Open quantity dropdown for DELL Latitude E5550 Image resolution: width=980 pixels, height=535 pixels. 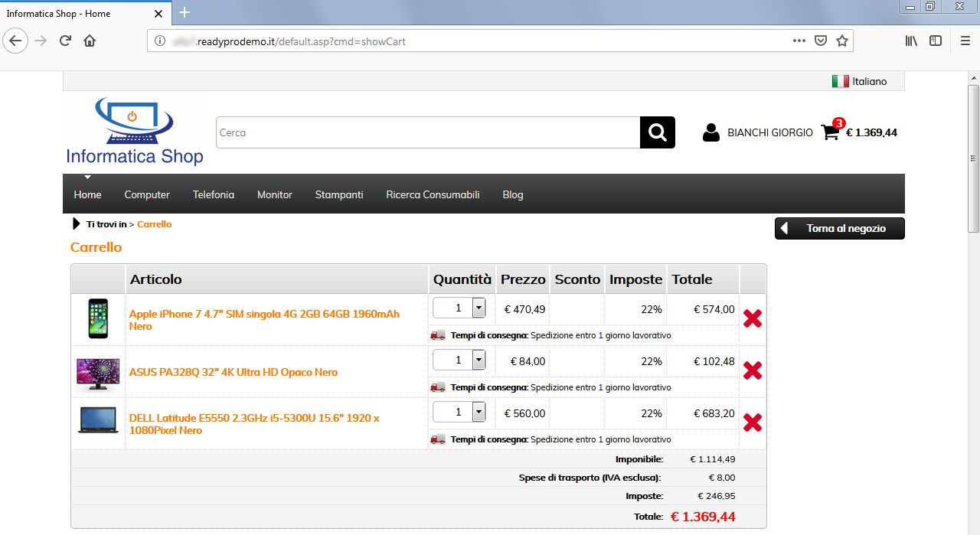point(479,412)
